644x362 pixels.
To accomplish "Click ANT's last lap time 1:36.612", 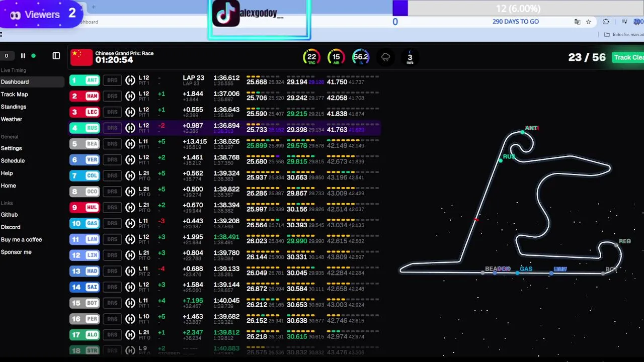I will [x=226, y=78].
